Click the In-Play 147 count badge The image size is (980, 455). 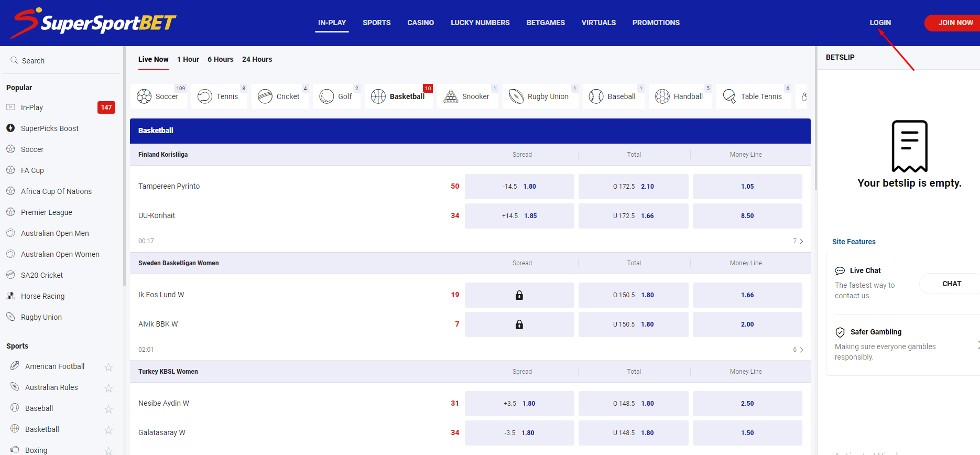[x=106, y=107]
